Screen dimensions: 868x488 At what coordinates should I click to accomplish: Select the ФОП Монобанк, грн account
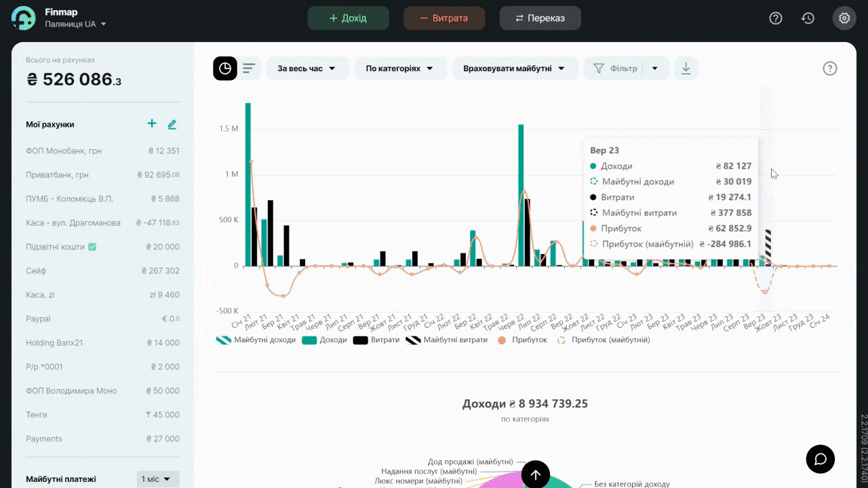click(x=102, y=151)
